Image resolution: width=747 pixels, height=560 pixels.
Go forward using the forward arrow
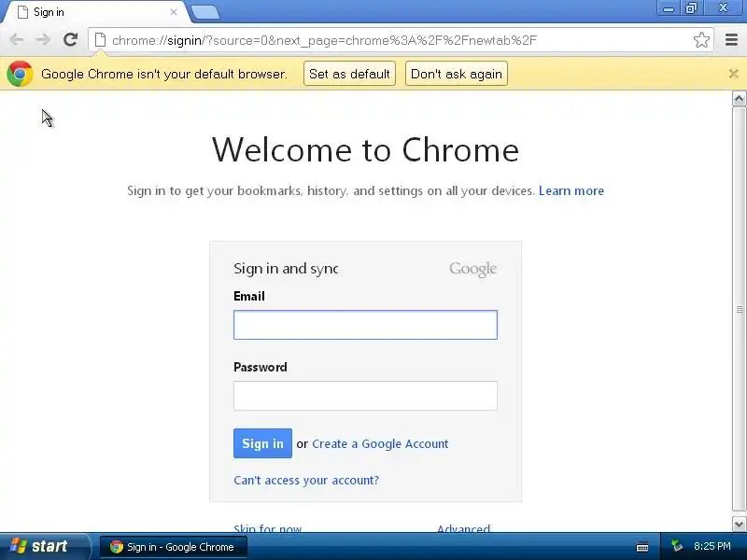[x=43, y=39]
